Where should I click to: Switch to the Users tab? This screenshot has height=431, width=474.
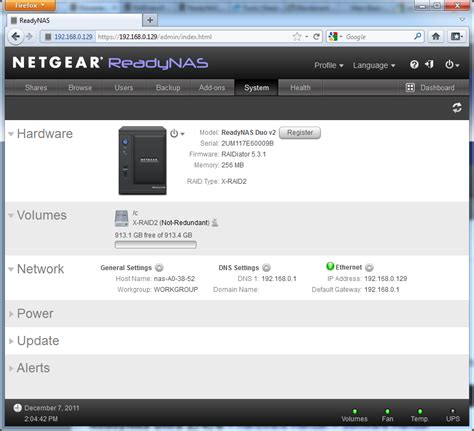(x=124, y=88)
